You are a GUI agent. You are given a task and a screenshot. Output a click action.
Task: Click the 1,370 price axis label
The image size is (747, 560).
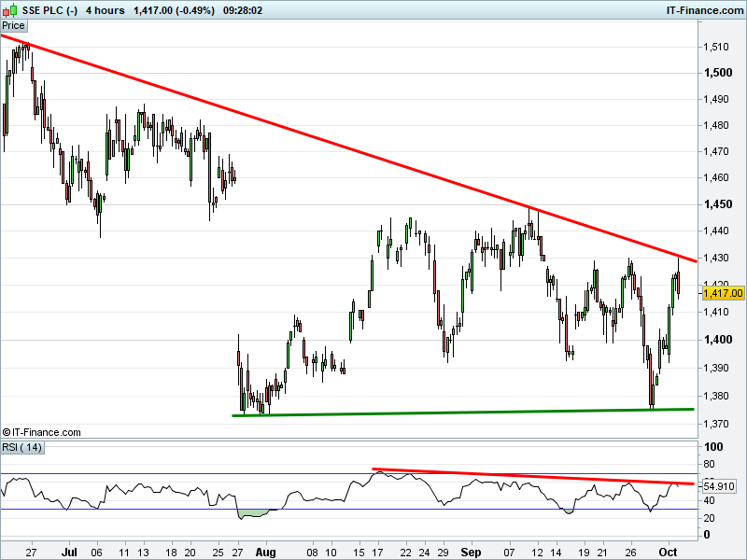point(716,424)
